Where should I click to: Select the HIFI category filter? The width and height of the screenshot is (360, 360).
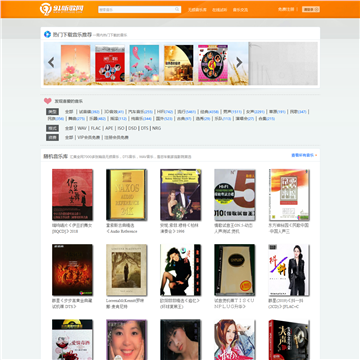[x=165, y=112]
